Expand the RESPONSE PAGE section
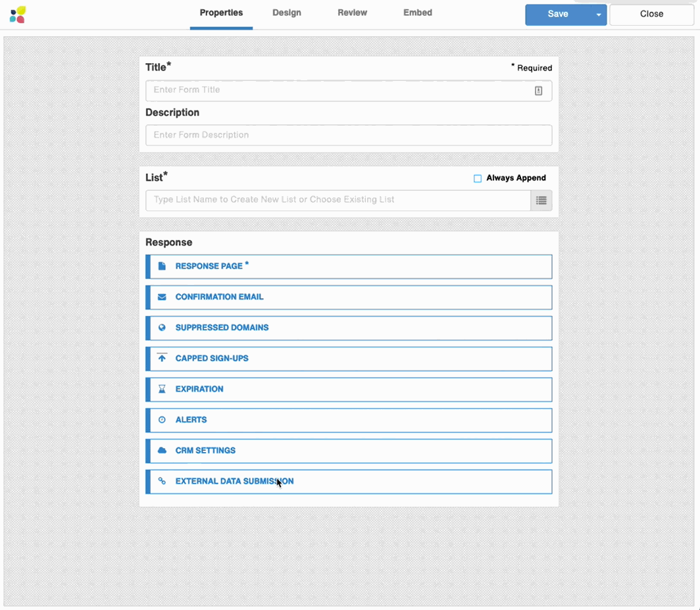Screen dimensions: 700x610 click(349, 267)
